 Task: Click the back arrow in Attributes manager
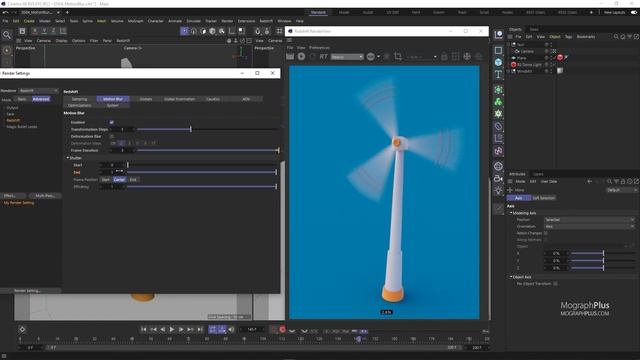pos(589,181)
